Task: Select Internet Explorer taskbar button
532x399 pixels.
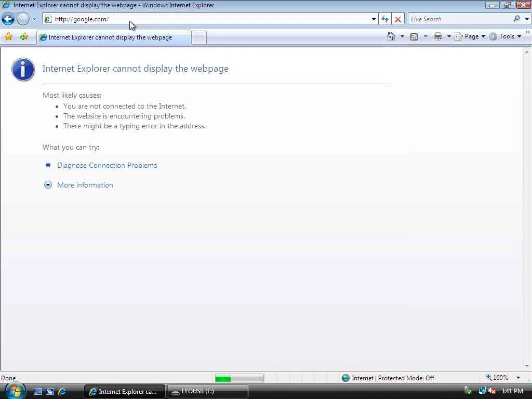Action: [125, 392]
